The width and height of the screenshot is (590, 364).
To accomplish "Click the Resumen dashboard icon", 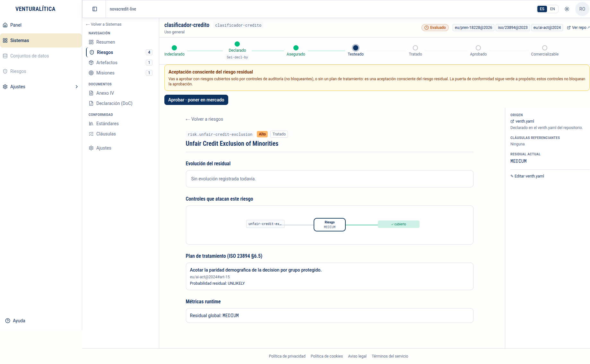I will 91,42.
